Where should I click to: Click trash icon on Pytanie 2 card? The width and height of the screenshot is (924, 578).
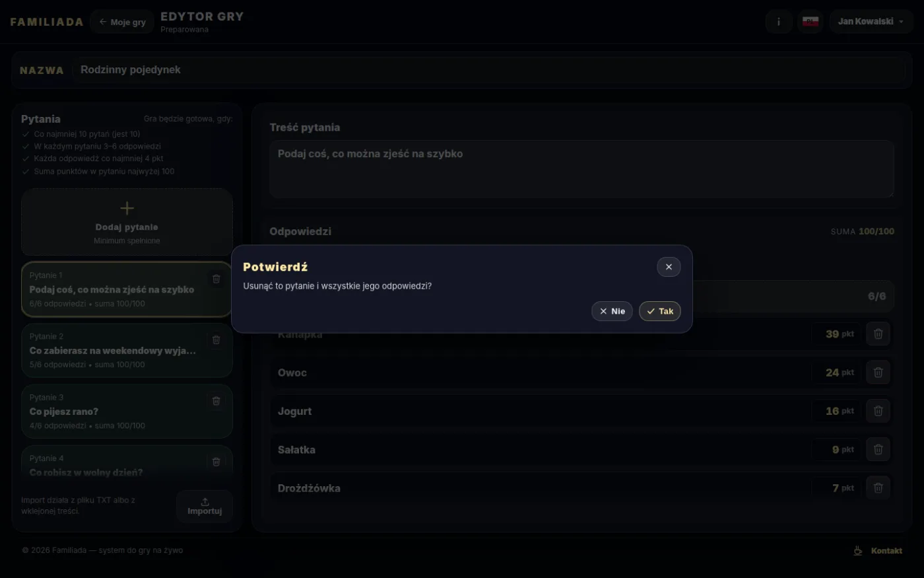[x=216, y=340]
